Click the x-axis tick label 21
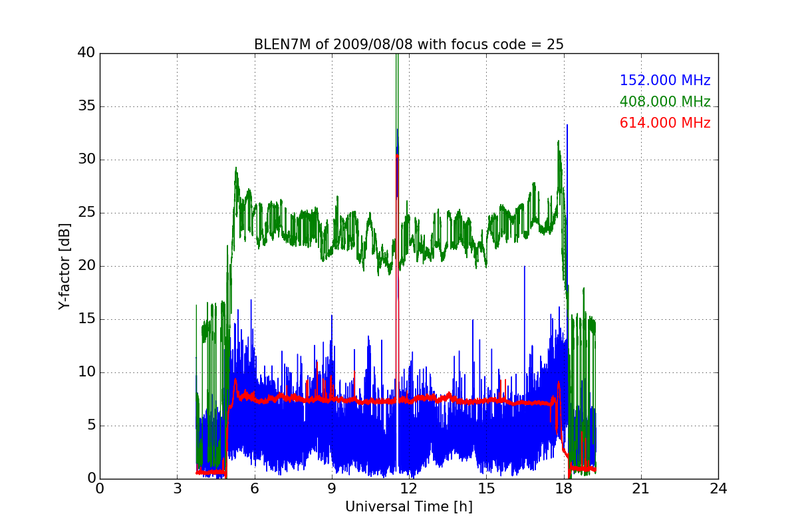798x532 pixels. pyautogui.click(x=640, y=488)
